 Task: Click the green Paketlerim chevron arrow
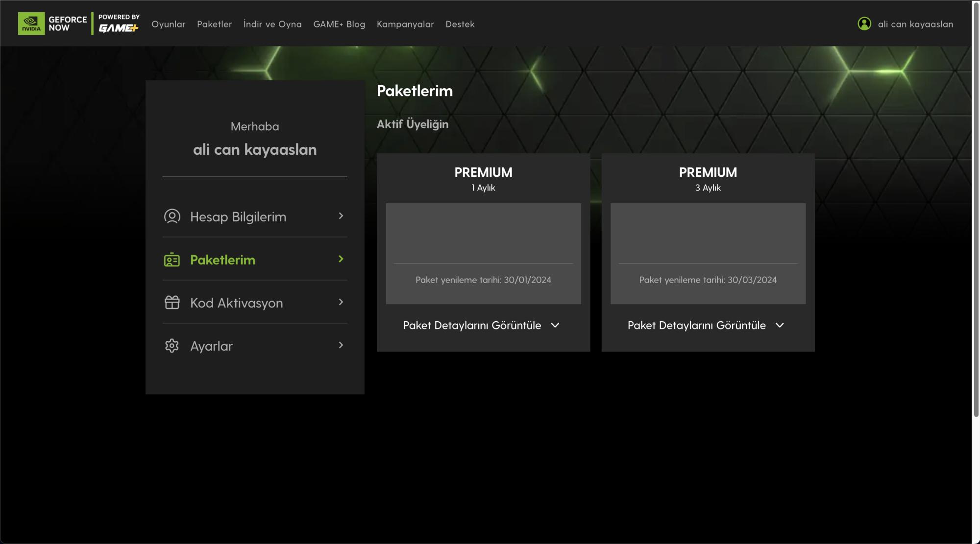341,259
